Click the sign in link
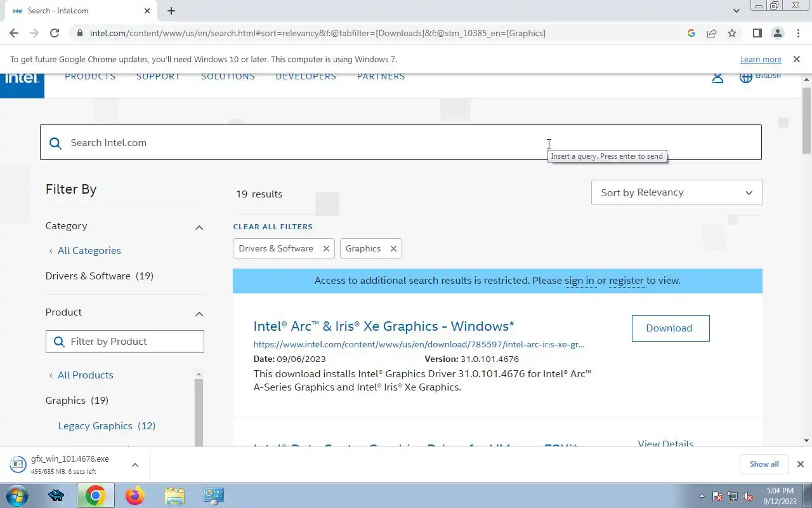Viewport: 812px width, 508px height. pyautogui.click(x=579, y=281)
